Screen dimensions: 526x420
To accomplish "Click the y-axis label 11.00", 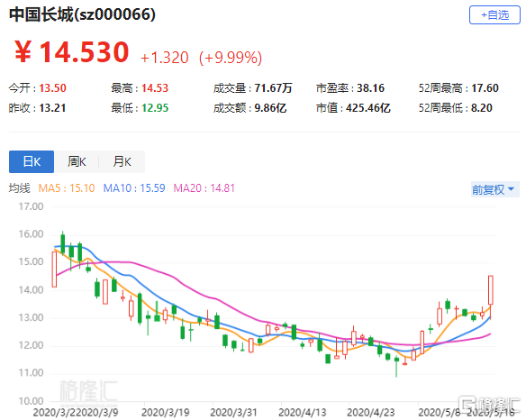I will tap(31, 373).
